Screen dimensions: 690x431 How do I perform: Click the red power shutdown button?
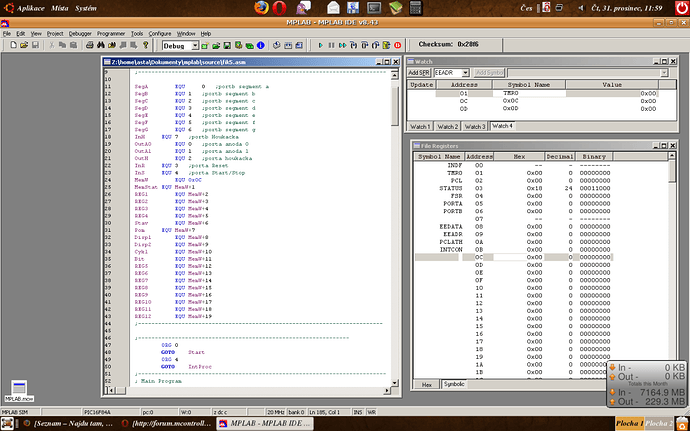coord(682,8)
